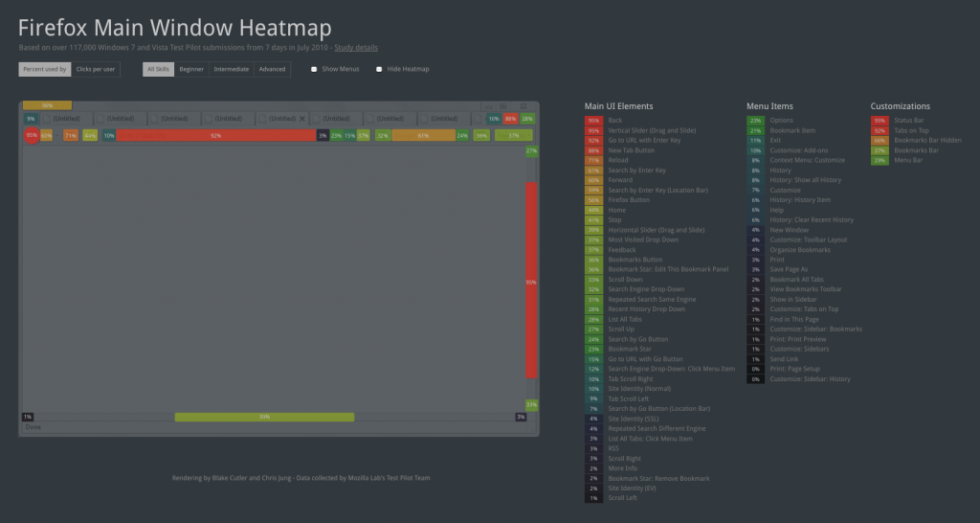The width and height of the screenshot is (980, 523).
Task: Click the 10% Site Identity box beside the URL bar
Action: [x=109, y=135]
